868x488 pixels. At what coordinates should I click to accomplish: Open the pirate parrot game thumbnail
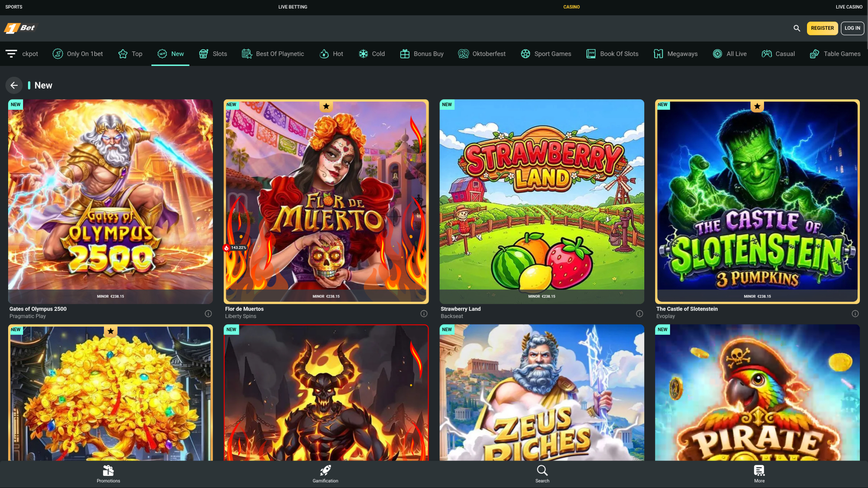[757, 392]
